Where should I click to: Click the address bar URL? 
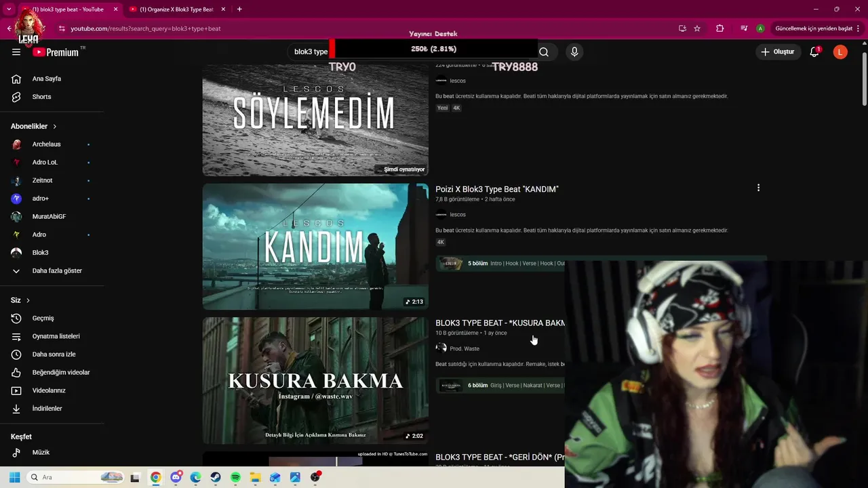tap(146, 28)
